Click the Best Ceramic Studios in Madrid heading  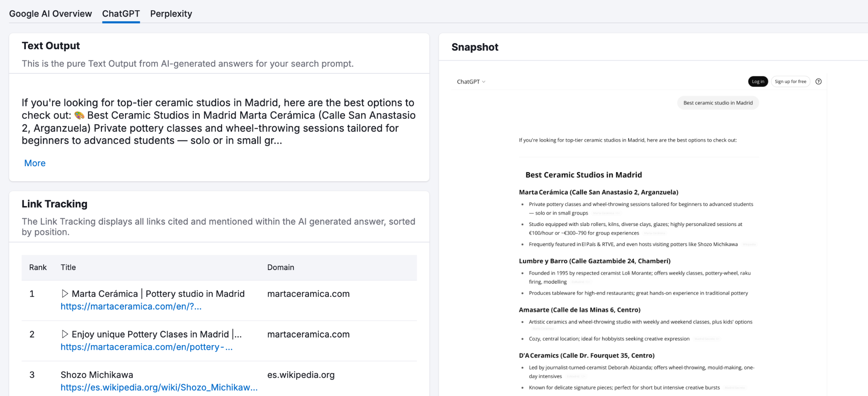(x=584, y=175)
